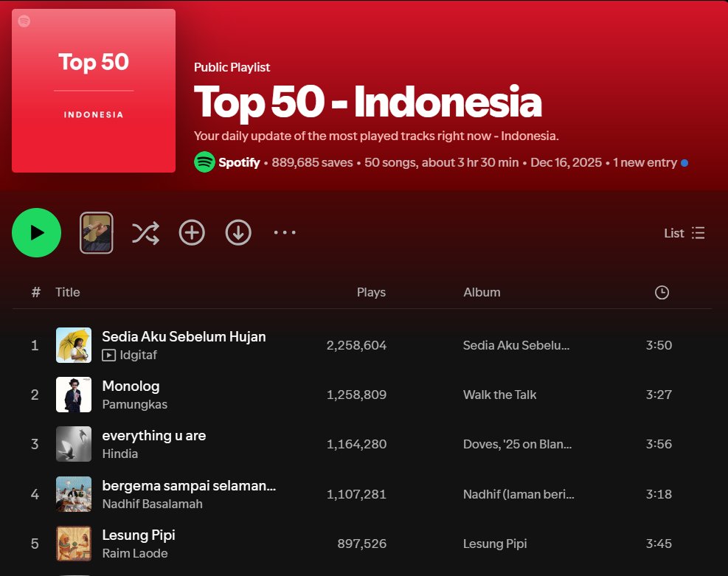Click the playlist title Top 50 - Indonesia

point(368,102)
